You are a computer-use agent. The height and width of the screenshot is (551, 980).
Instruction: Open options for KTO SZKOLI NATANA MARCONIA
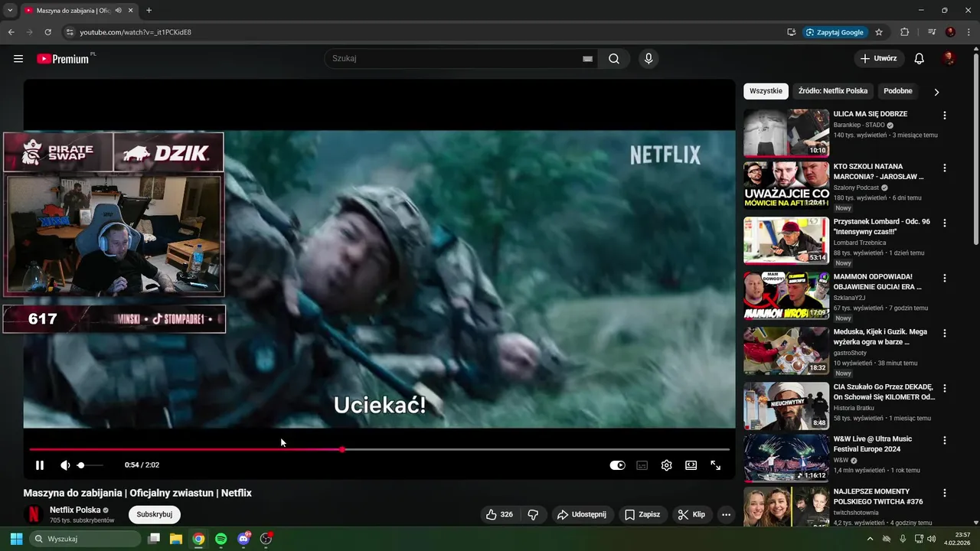click(x=944, y=168)
